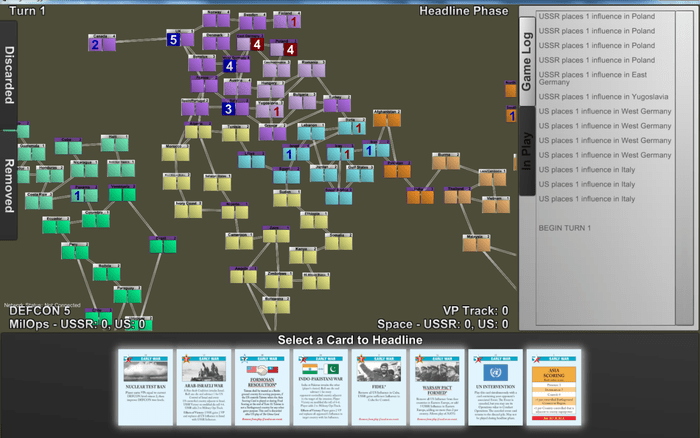
Task: Click the game log vertical scrollbar
Action: [684, 167]
